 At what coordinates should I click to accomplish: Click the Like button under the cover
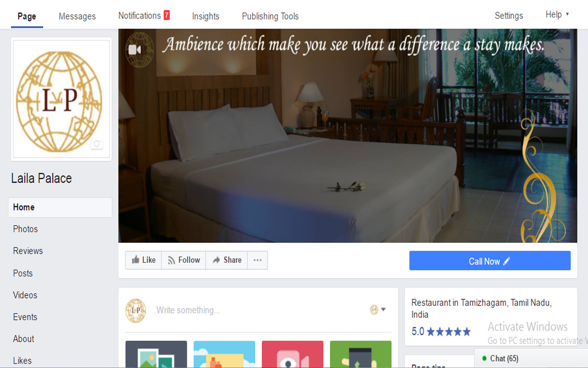(143, 260)
